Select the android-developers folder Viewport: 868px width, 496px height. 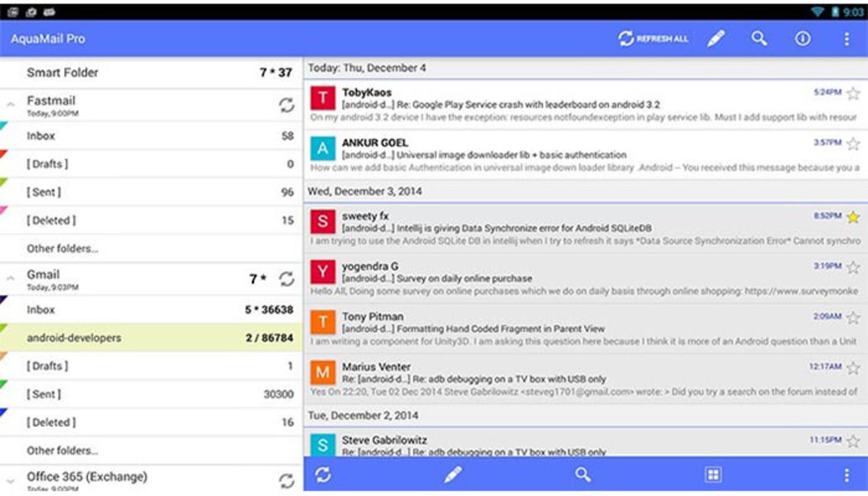click(x=151, y=338)
